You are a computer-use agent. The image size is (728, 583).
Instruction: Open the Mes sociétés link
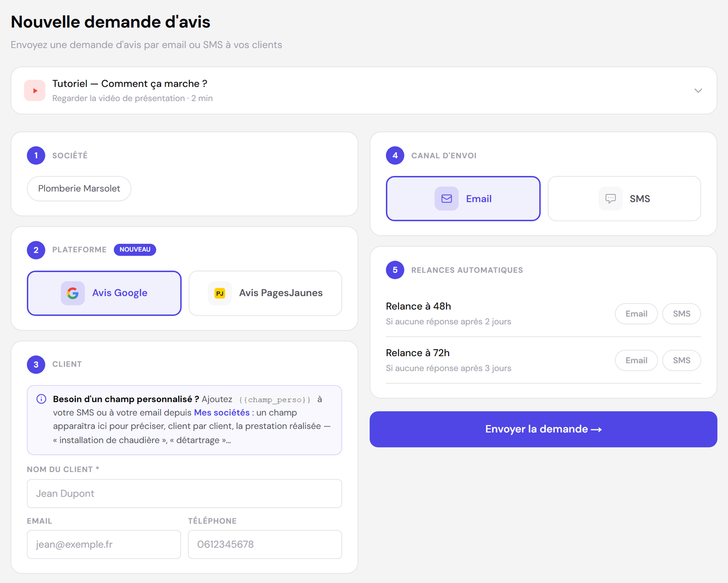[x=222, y=412]
